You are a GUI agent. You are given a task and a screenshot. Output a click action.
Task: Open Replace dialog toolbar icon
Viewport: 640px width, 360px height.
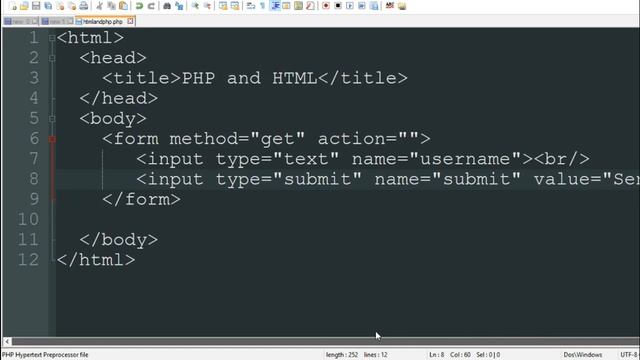pos(179,6)
